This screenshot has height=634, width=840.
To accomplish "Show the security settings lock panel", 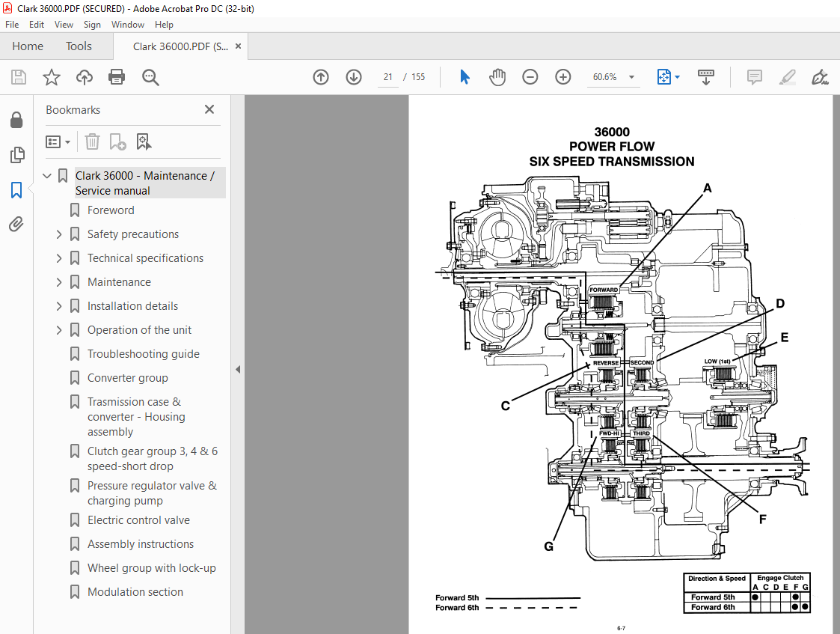I will 16,120.
